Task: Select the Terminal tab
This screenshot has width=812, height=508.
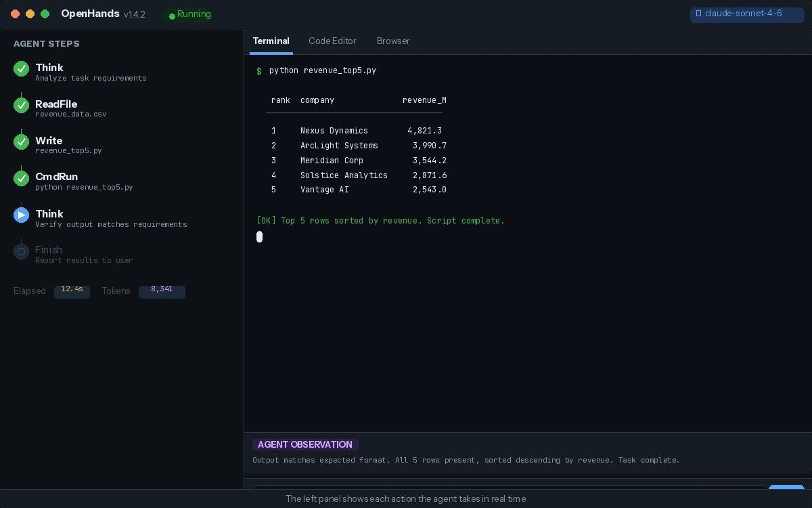Action: (271, 41)
